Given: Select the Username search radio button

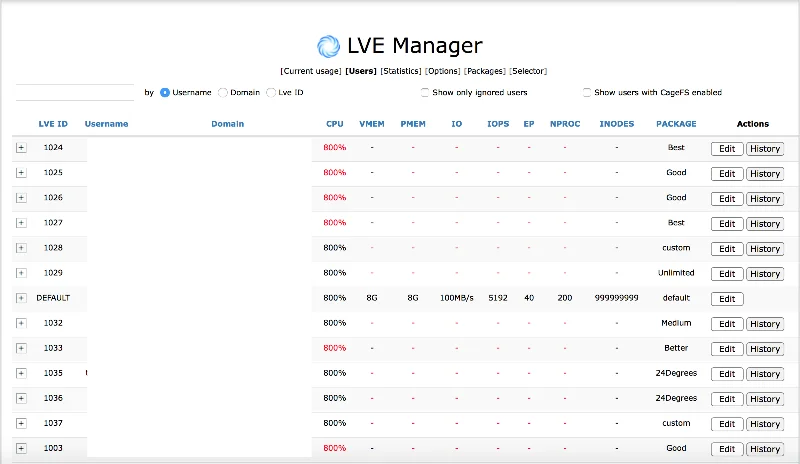Looking at the screenshot, I should tap(165, 92).
